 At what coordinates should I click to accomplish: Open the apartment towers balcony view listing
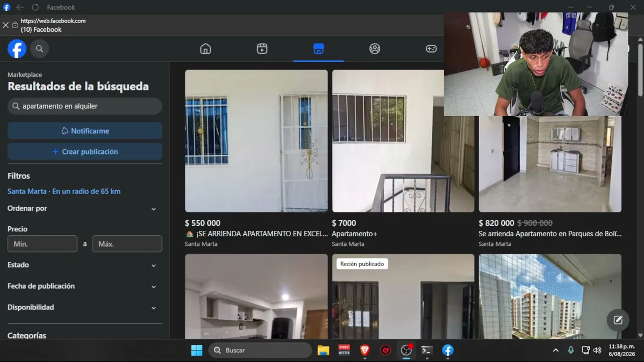point(550,297)
